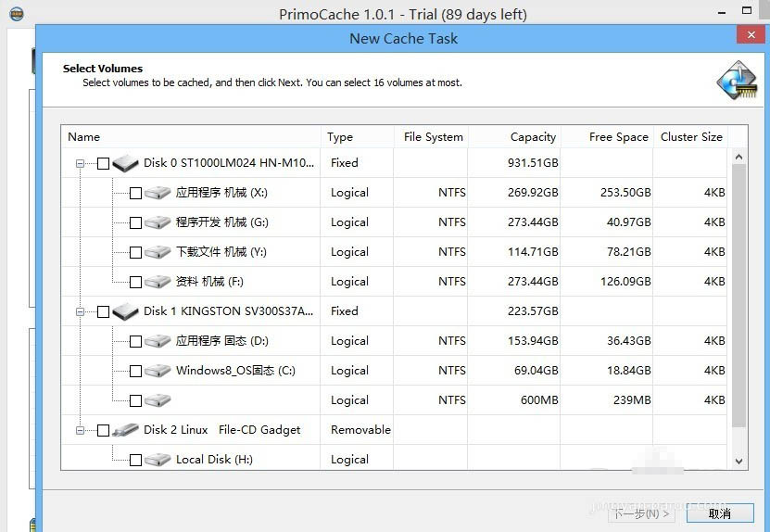This screenshot has width=770, height=532.
Task: Click the 取消 cancel button
Action: tap(719, 513)
